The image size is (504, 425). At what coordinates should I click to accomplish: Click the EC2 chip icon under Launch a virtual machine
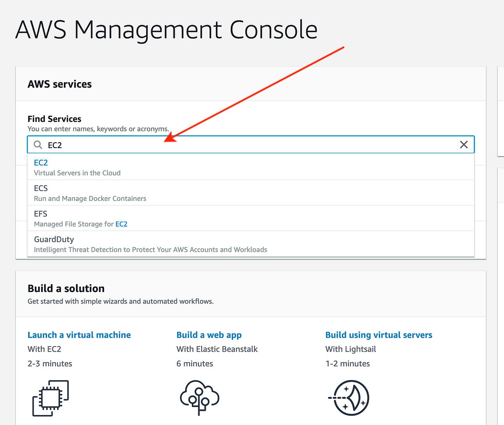click(50, 398)
